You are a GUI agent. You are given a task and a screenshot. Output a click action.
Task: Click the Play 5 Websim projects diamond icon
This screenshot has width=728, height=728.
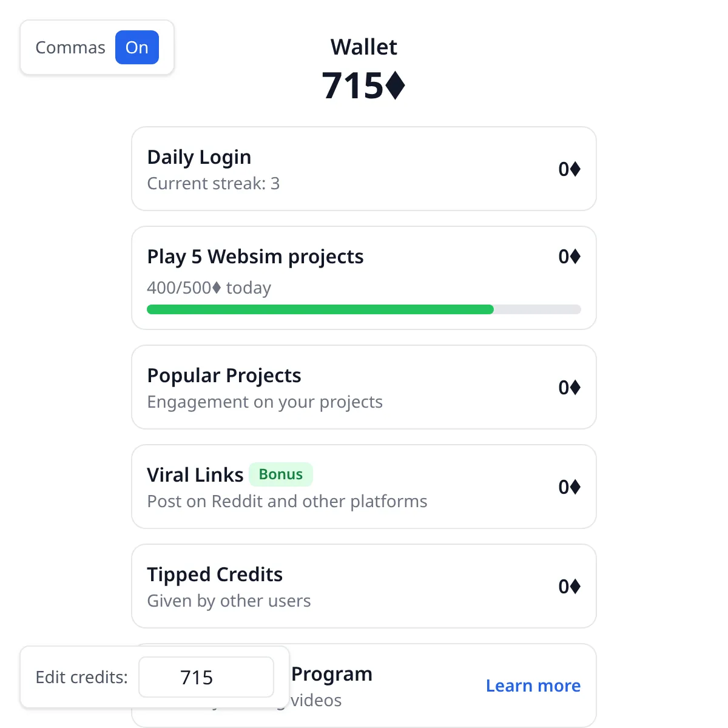pyautogui.click(x=575, y=257)
